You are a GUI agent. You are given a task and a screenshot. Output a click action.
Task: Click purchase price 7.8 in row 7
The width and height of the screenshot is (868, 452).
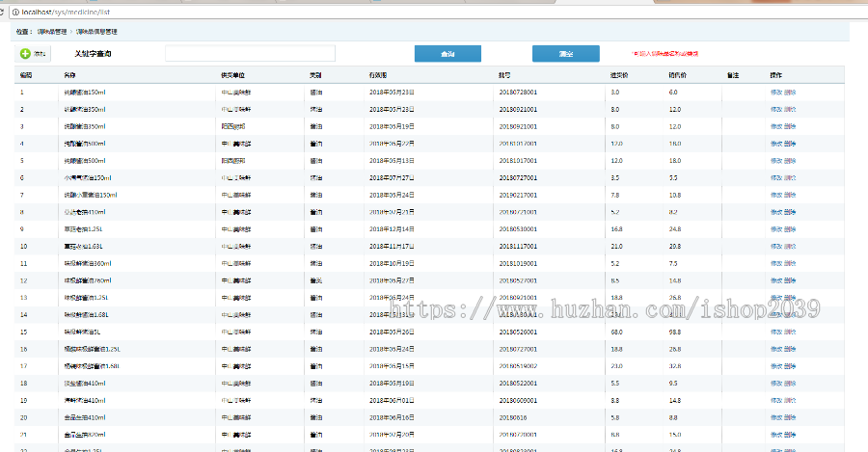[615, 196]
